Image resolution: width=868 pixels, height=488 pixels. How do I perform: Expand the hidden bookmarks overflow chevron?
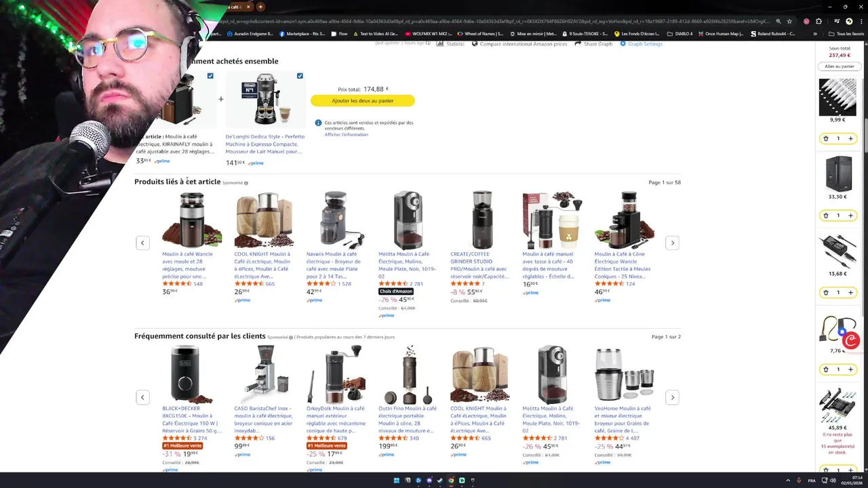815,33
